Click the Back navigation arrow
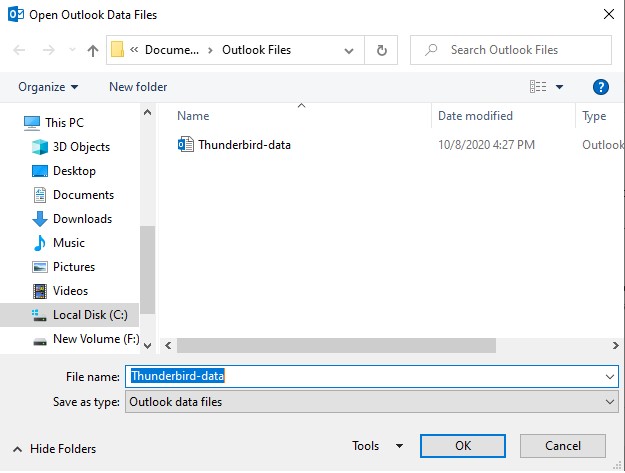This screenshot has height=473, width=625. [20, 50]
